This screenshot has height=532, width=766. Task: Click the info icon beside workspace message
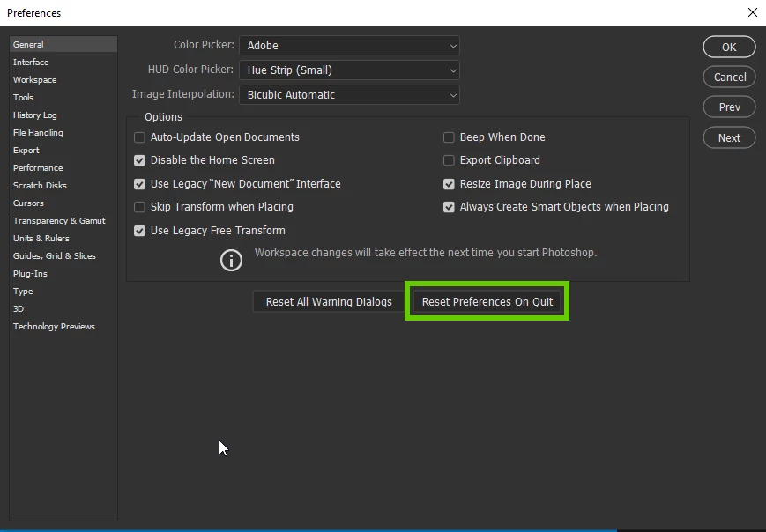click(x=231, y=260)
